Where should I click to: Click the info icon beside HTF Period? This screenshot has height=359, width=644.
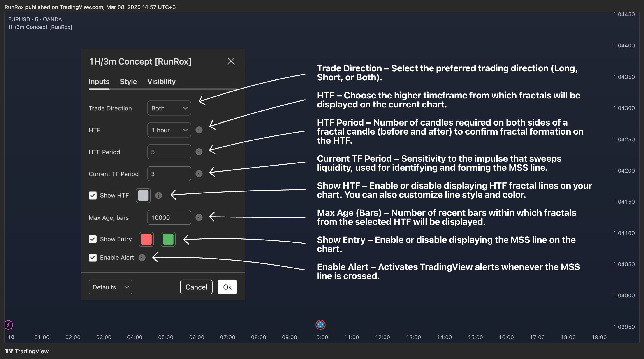(x=199, y=152)
